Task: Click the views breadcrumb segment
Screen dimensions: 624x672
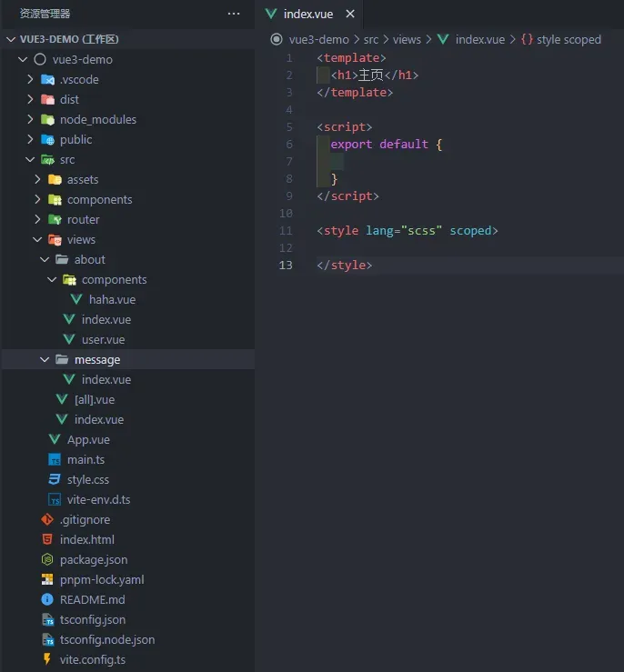Action: (407, 39)
